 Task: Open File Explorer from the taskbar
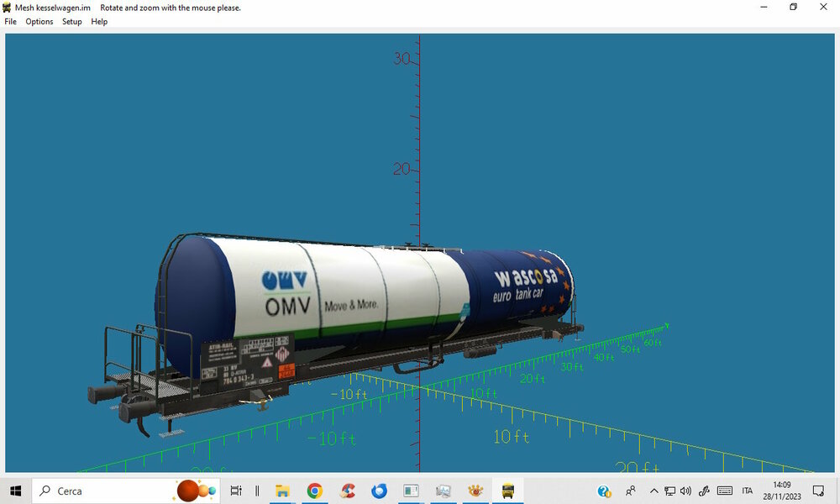pyautogui.click(x=282, y=491)
